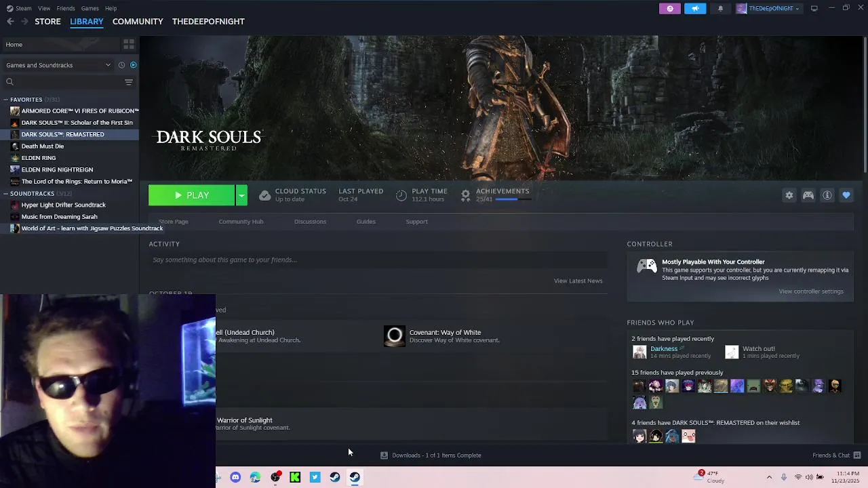Image resolution: width=868 pixels, height=488 pixels.
Task: Open the Steam menu
Action: click(19, 8)
